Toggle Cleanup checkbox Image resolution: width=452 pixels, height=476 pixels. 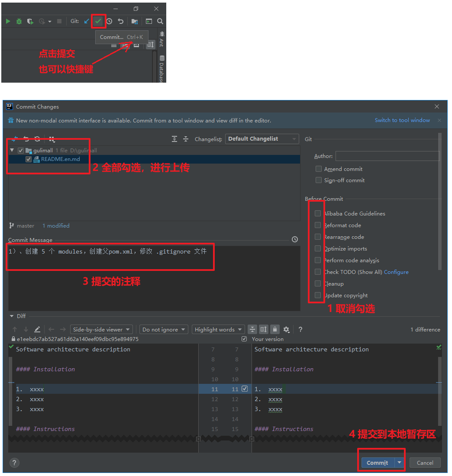318,283
